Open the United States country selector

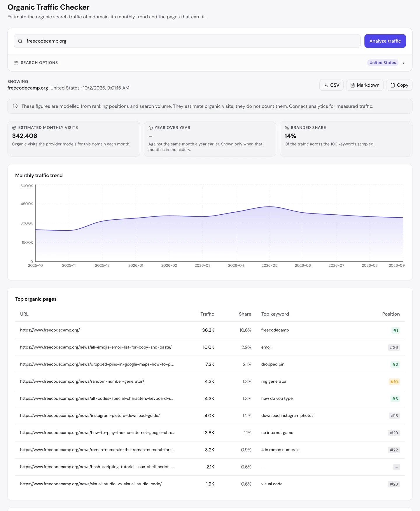383,63
